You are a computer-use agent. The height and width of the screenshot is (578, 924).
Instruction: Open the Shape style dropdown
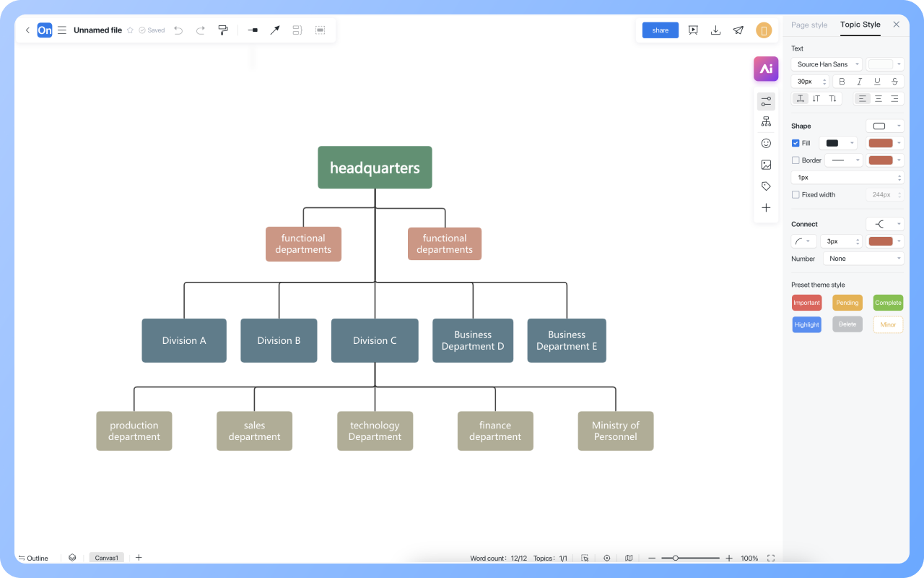[x=884, y=126]
